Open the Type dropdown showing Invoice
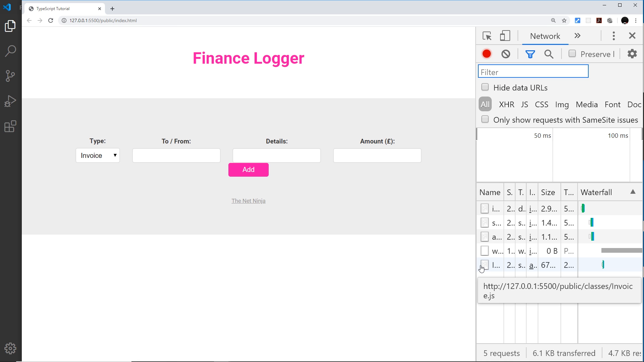This screenshot has height=362, width=644. [x=98, y=156]
